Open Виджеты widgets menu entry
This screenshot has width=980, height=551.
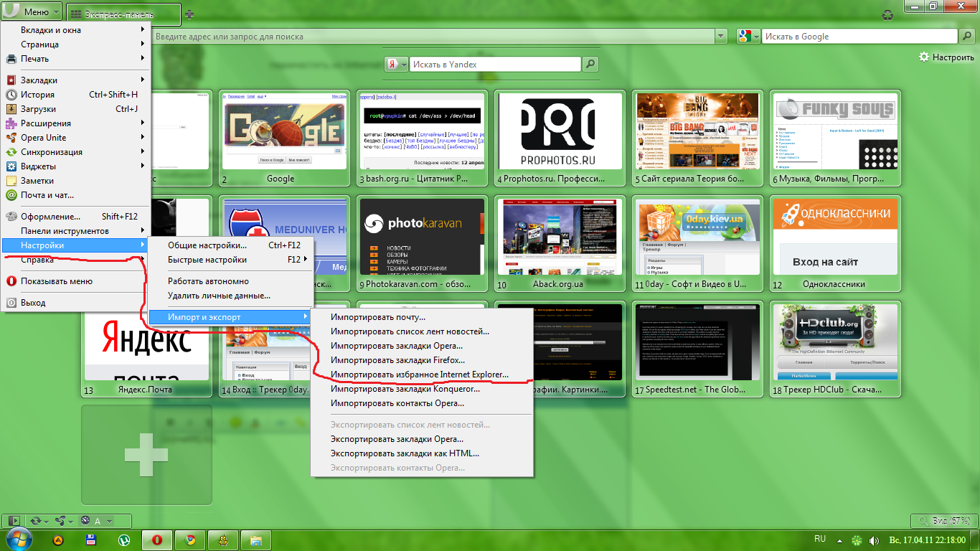click(75, 166)
